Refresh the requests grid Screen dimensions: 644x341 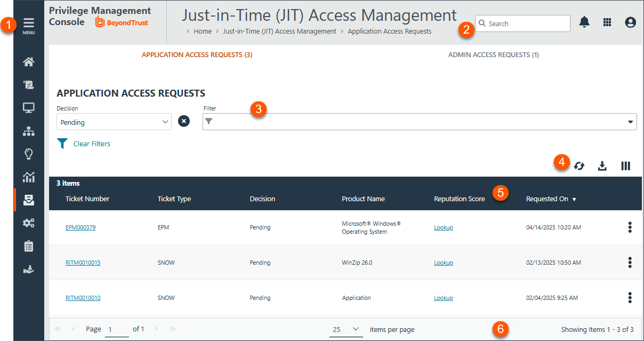pos(579,166)
